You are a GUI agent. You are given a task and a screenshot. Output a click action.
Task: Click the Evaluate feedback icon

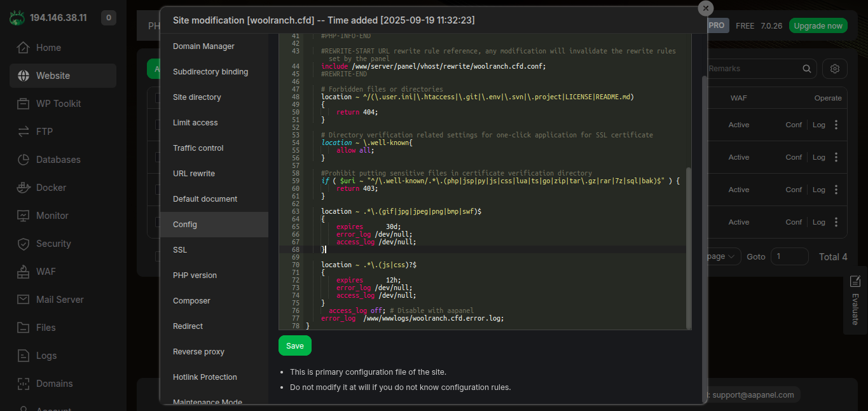(855, 281)
